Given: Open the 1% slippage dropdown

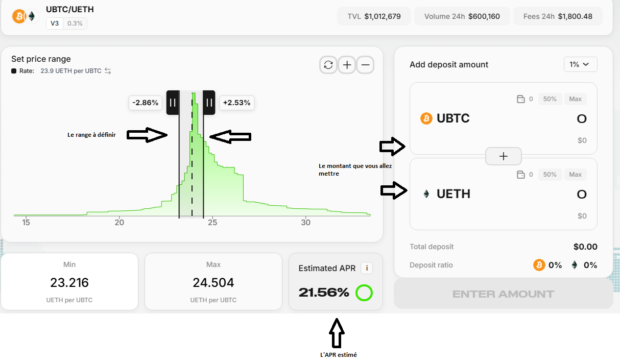Looking at the screenshot, I should click(580, 64).
